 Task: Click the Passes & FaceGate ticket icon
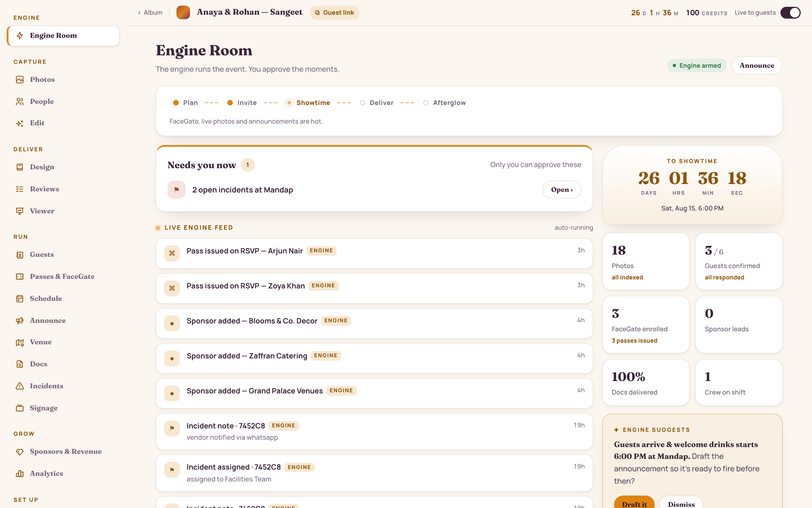[x=20, y=277]
